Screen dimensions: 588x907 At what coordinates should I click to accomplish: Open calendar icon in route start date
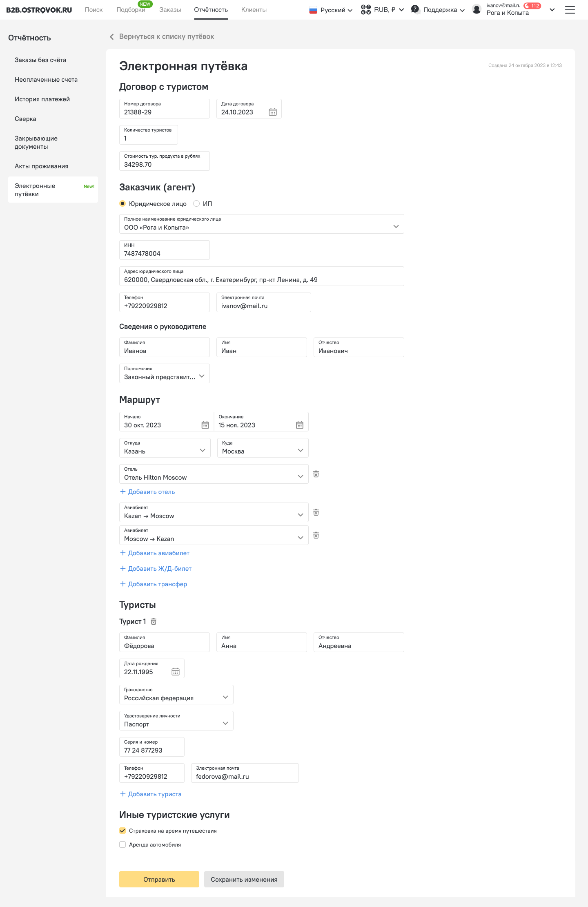tap(205, 425)
